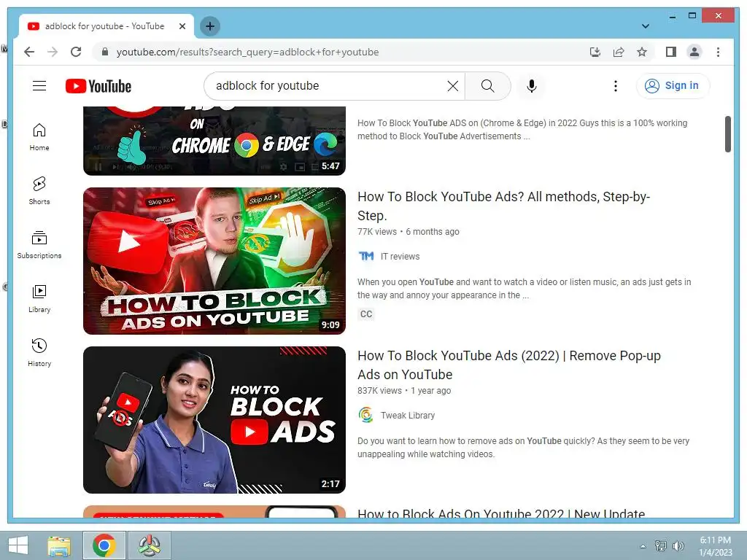This screenshot has width=747, height=560.
Task: Toggle the Chrome side panel icon
Action: [671, 52]
